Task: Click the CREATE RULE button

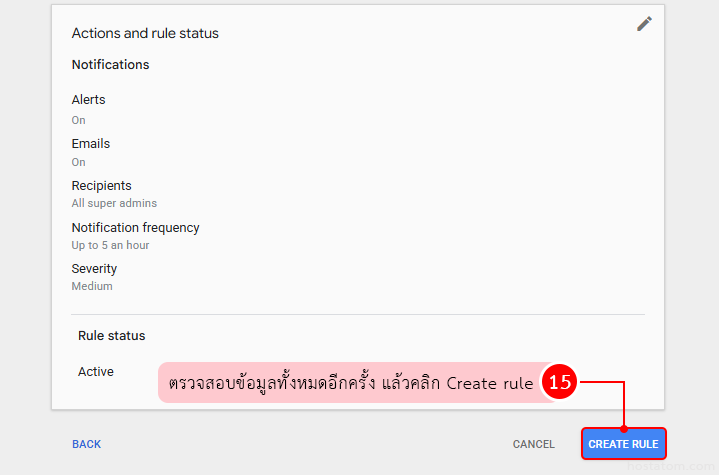Action: click(624, 444)
